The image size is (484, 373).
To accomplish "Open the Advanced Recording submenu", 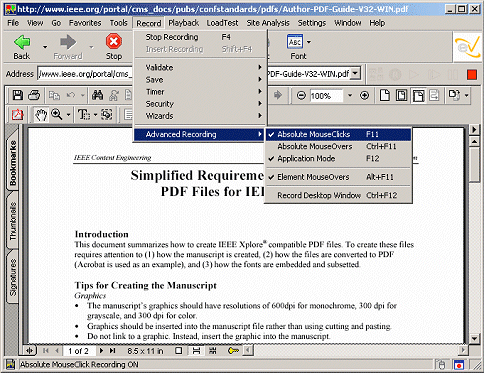I will (x=200, y=134).
